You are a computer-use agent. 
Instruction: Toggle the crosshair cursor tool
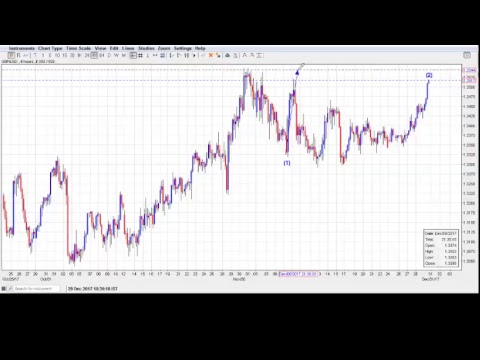click(x=133, y=55)
